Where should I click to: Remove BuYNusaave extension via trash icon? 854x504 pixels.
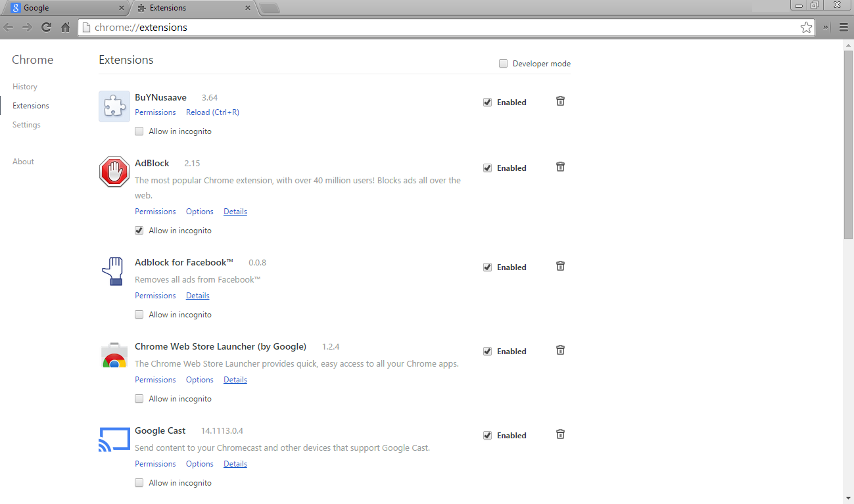point(560,101)
